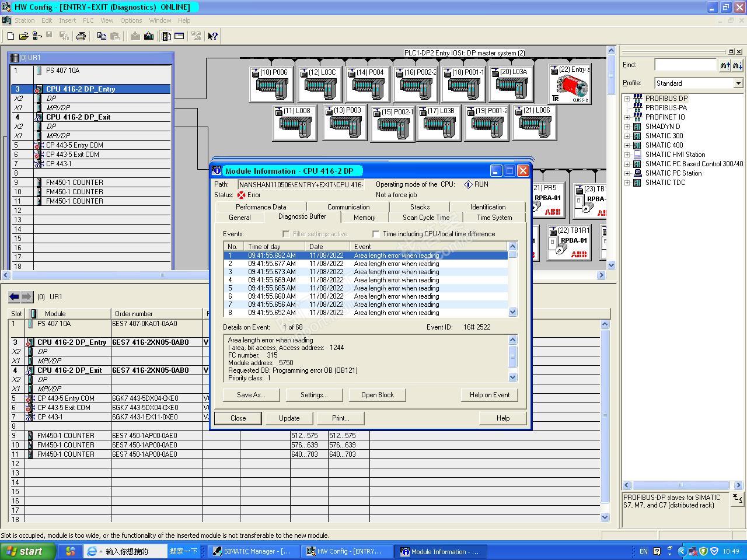Screen dimensions: 747x560
Task: Click the Open station folder toolbar icon
Action: [x=23, y=36]
